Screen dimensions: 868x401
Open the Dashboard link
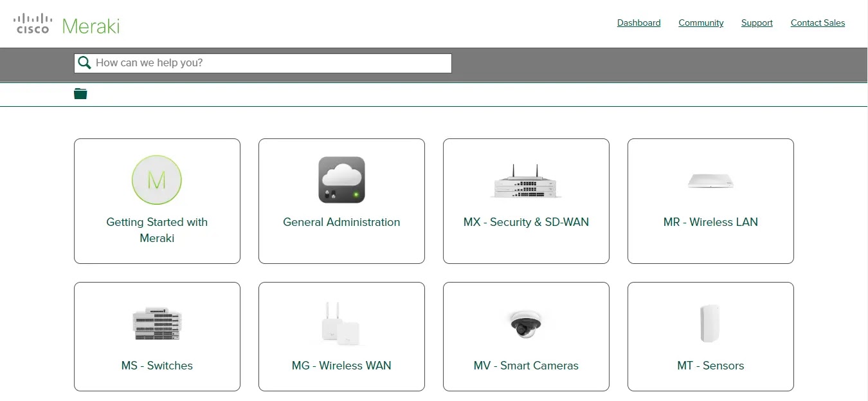(638, 23)
